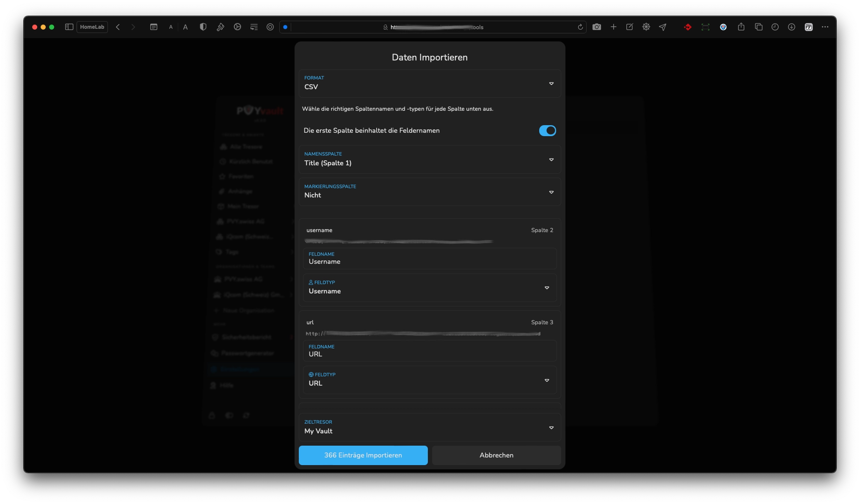Click the sunglasses-face extension icon
860x504 pixels.
809,27
